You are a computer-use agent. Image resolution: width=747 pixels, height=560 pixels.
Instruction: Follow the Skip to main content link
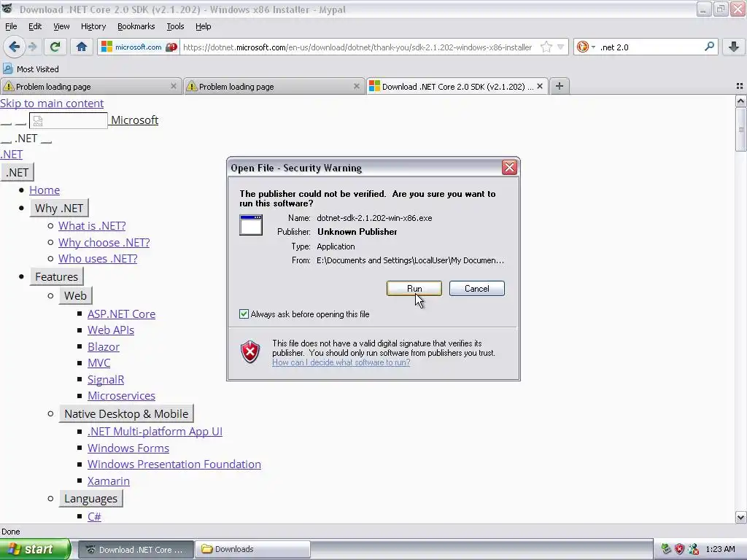(52, 104)
